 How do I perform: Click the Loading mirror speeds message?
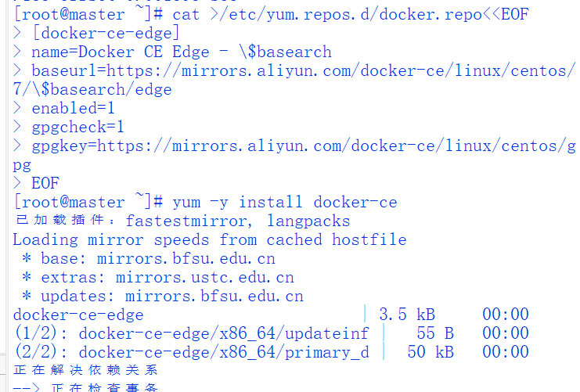coord(210,239)
